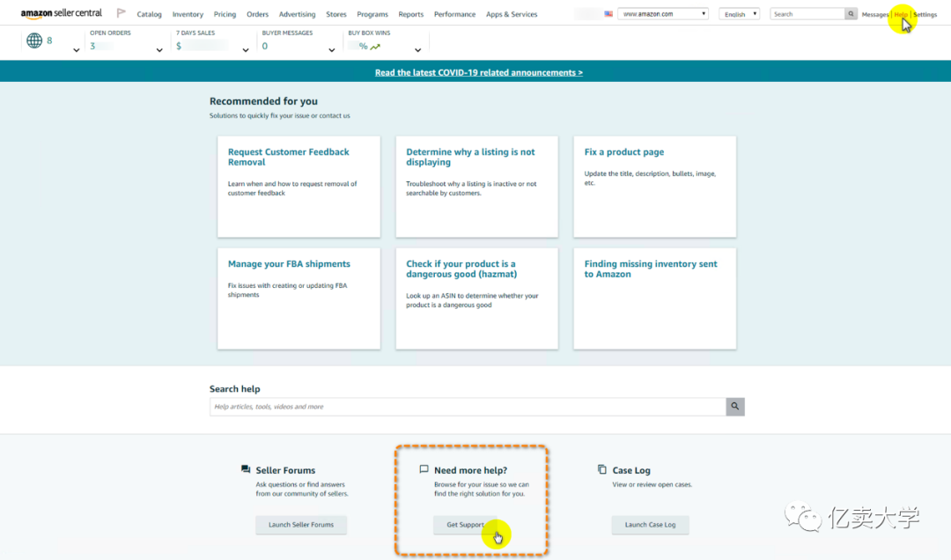The image size is (951, 560).
Task: Click the Help link in header
Action: click(901, 14)
